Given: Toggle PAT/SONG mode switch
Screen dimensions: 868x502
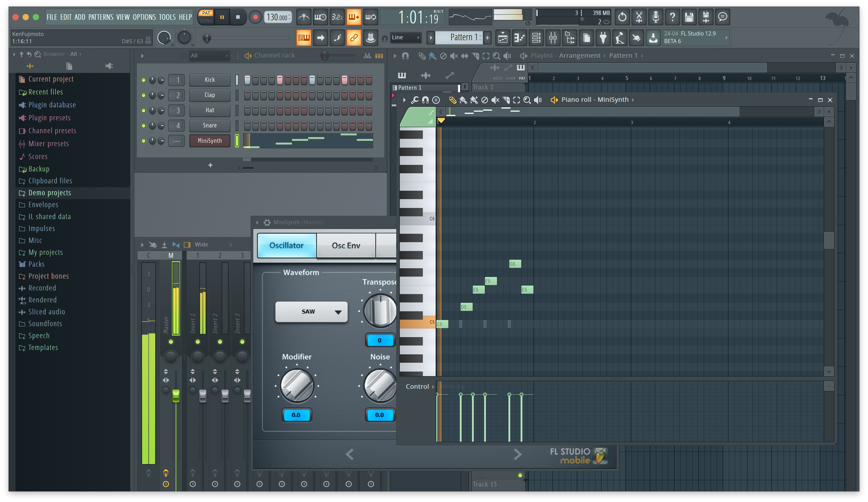Looking at the screenshot, I should coord(206,17).
